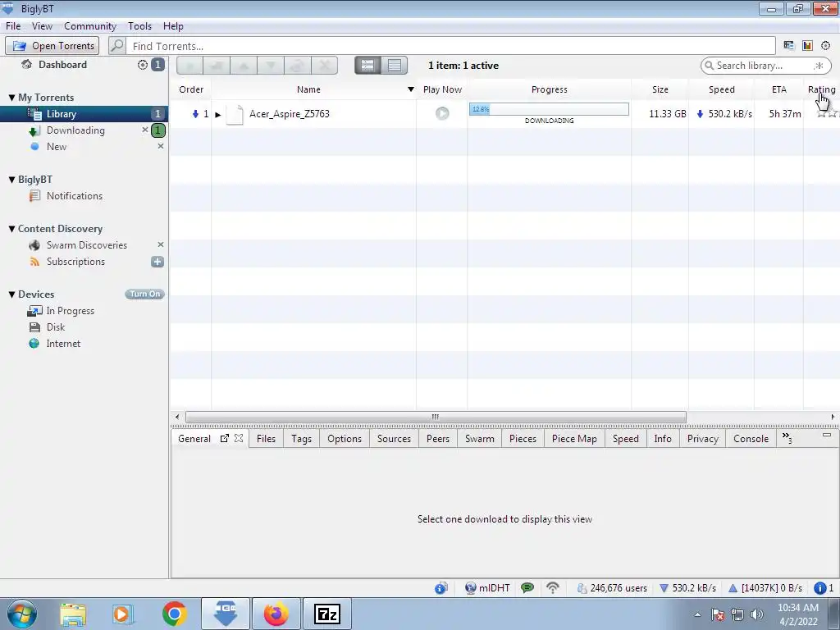Select Downloading in the sidebar
This screenshot has height=630, width=840.
(75, 130)
